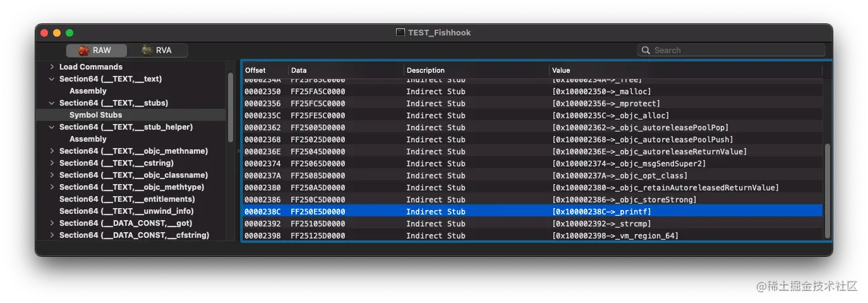This screenshot has width=868, height=303.
Task: Select Section64 (__TEXT,__unwind_info) item
Action: click(126, 211)
